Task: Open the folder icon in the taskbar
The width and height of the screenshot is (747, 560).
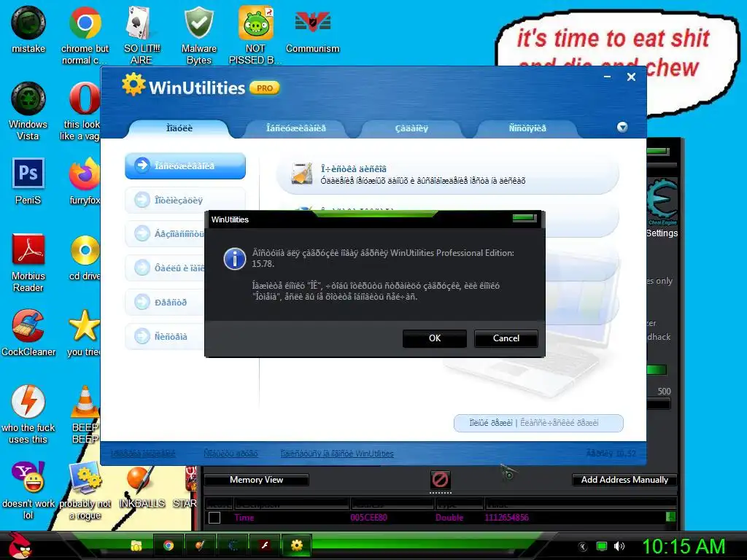Action: (136, 545)
